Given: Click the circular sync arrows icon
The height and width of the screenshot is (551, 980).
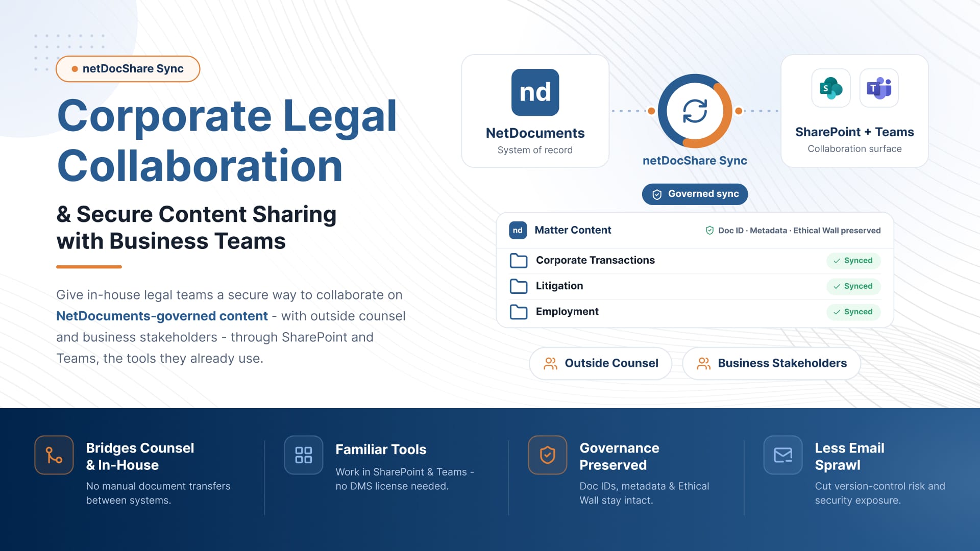Looking at the screenshot, I should 695,111.
